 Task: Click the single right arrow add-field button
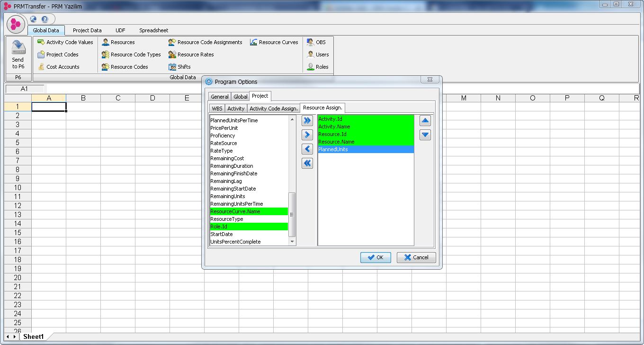click(307, 135)
